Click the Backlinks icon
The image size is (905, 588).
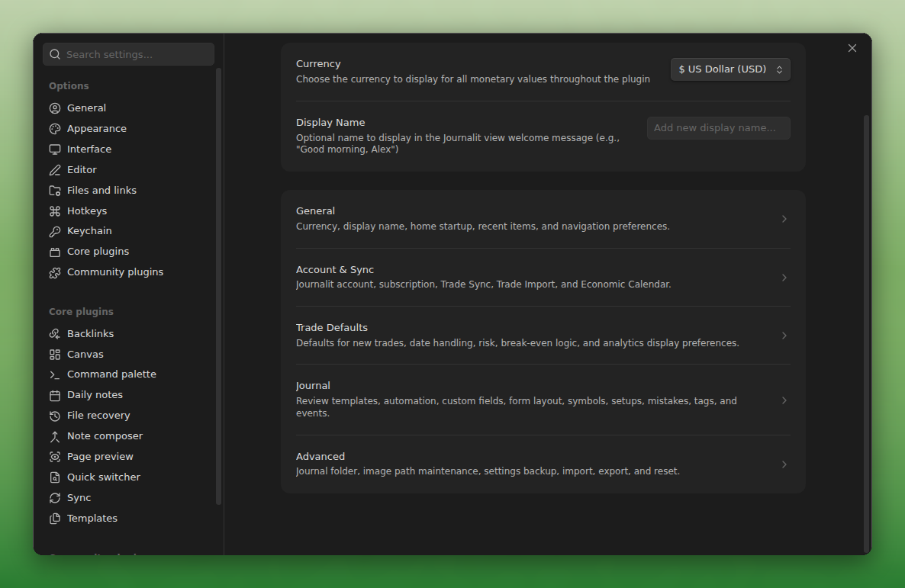(x=55, y=333)
